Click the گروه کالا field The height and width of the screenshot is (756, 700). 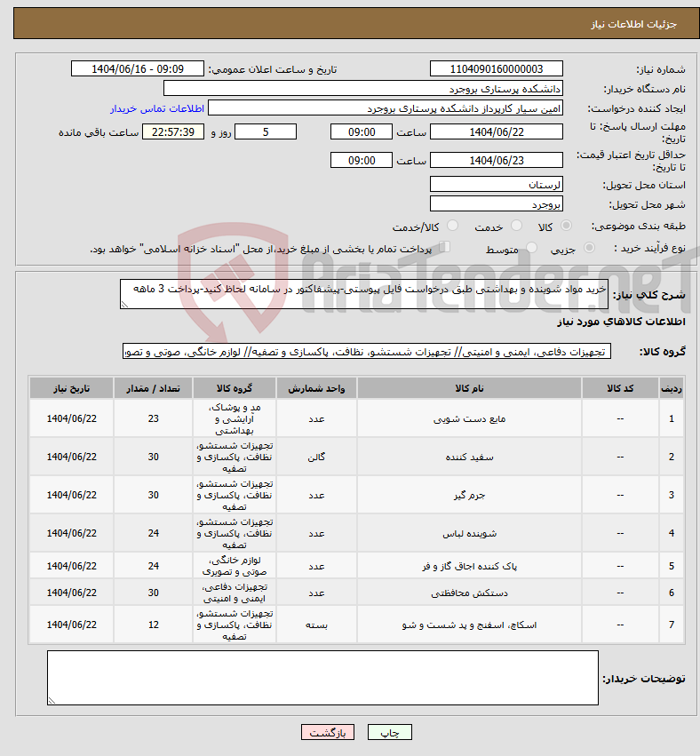[x=367, y=352]
